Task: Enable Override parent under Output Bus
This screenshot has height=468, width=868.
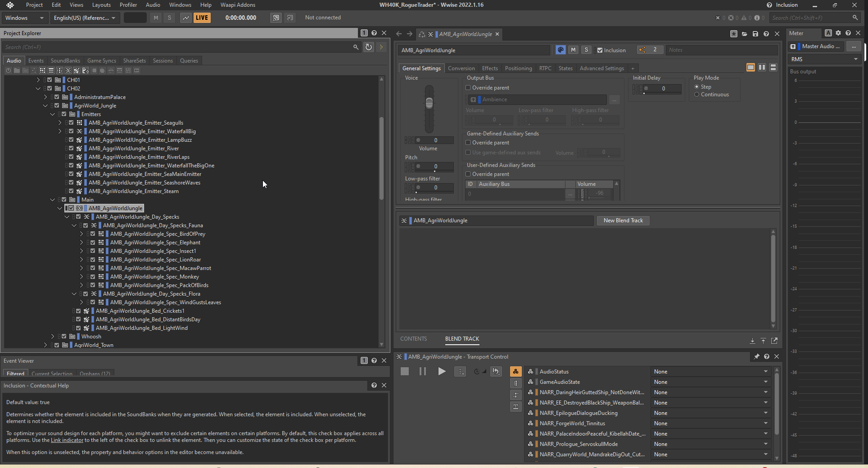Action: click(468, 88)
